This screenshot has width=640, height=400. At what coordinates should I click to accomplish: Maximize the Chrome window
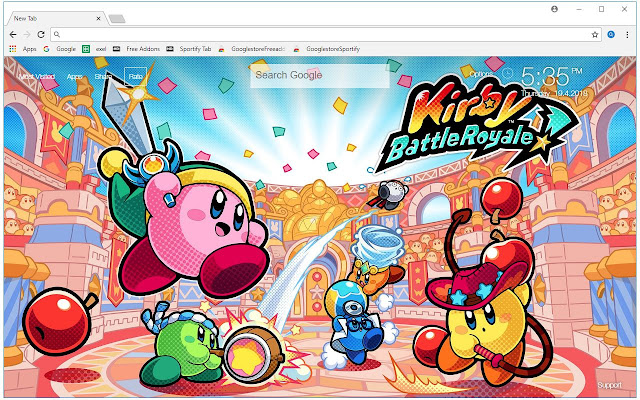point(601,9)
